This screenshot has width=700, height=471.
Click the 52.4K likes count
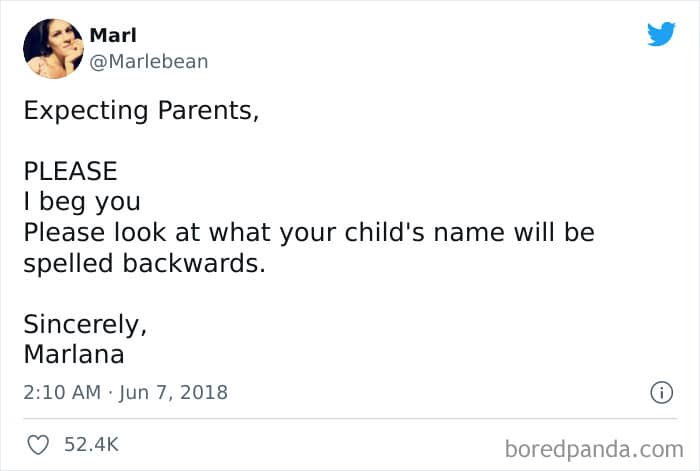click(x=92, y=444)
